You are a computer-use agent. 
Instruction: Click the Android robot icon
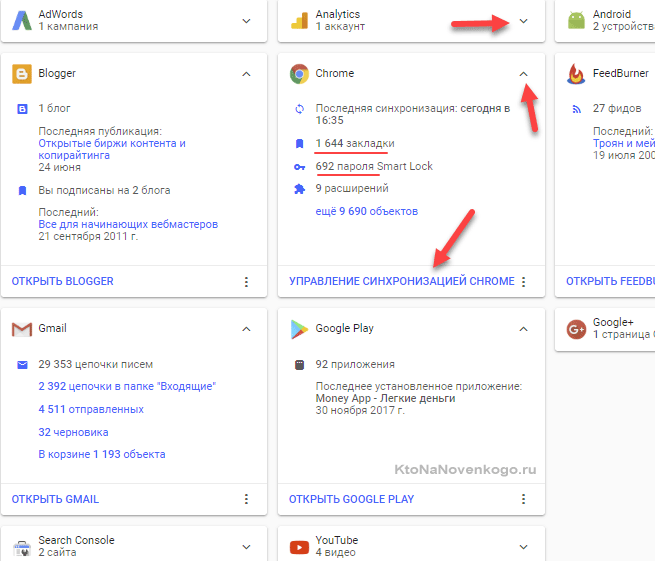click(x=576, y=20)
